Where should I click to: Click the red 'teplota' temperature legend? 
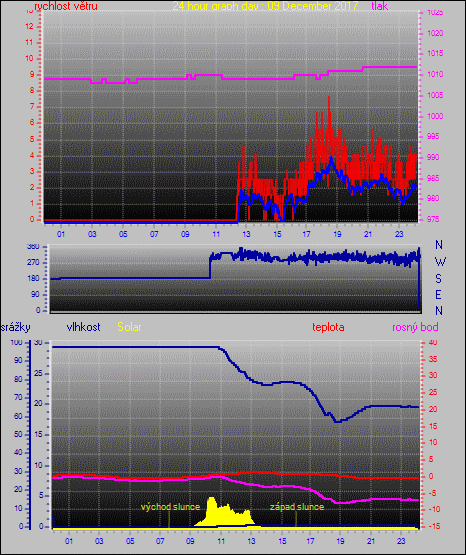pyautogui.click(x=328, y=327)
